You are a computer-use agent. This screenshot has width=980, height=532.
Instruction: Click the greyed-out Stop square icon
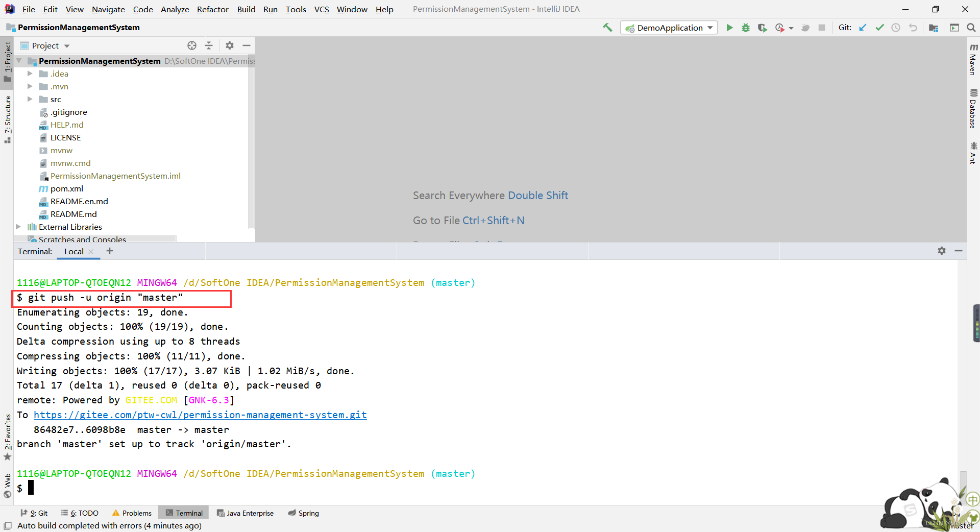pyautogui.click(x=822, y=28)
